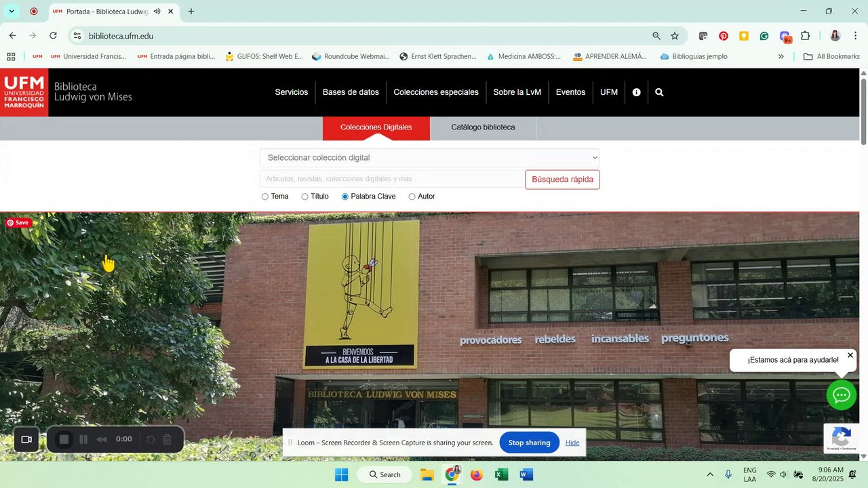Click the Loom camera toggle icon
This screenshot has width=868, height=488.
[x=26, y=439]
